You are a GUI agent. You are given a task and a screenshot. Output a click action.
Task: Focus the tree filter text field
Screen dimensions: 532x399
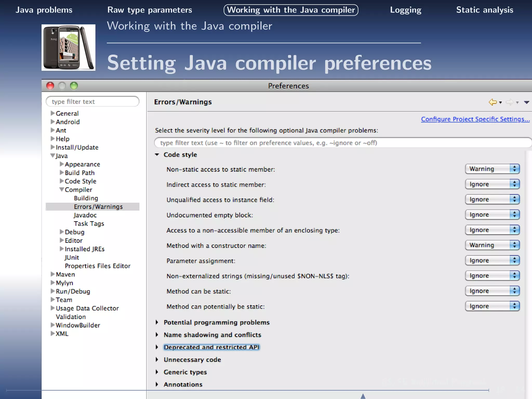tap(92, 101)
